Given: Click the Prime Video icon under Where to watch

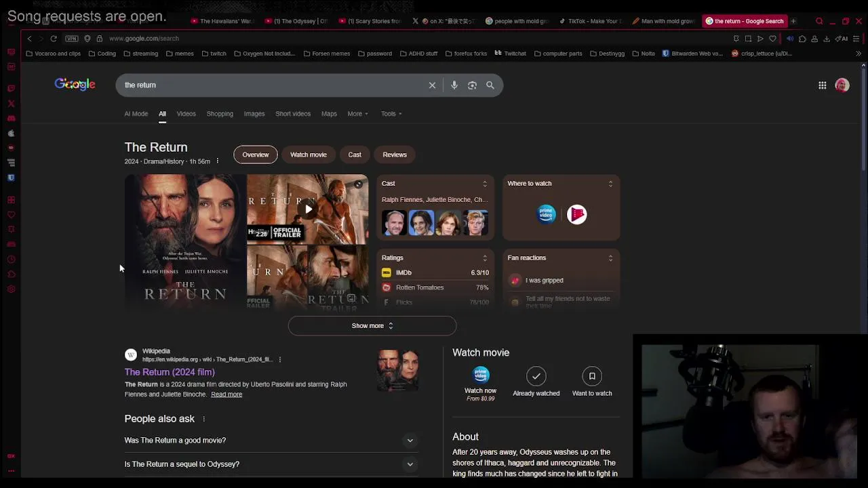Looking at the screenshot, I should 547,214.
